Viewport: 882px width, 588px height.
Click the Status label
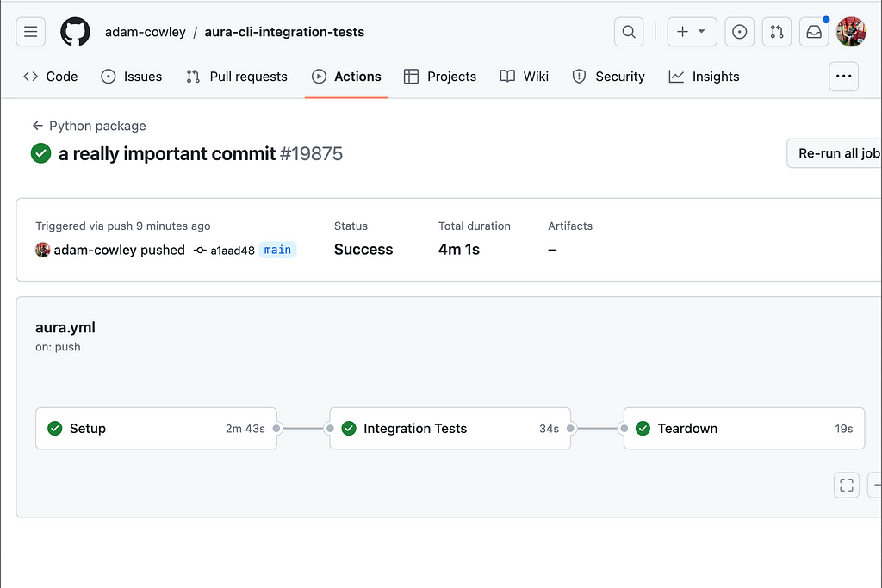click(351, 226)
